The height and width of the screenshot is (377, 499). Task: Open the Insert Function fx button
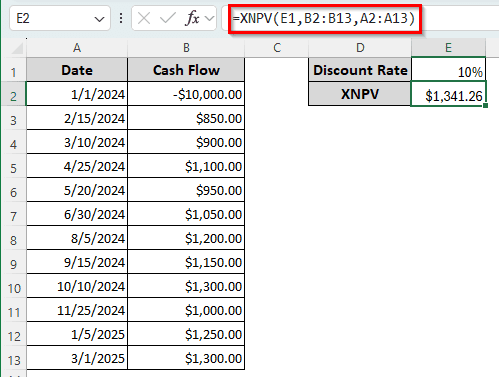[x=193, y=18]
